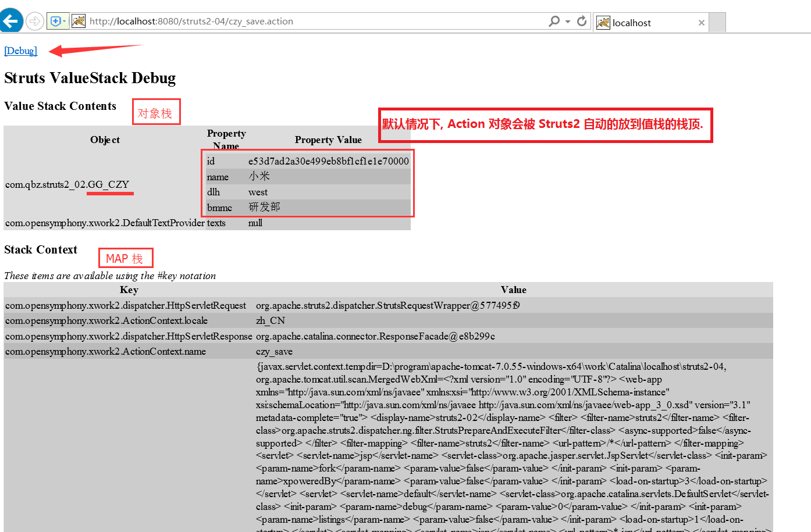Click the Key column header
Viewport: 811px width, 532px height.
click(129, 290)
